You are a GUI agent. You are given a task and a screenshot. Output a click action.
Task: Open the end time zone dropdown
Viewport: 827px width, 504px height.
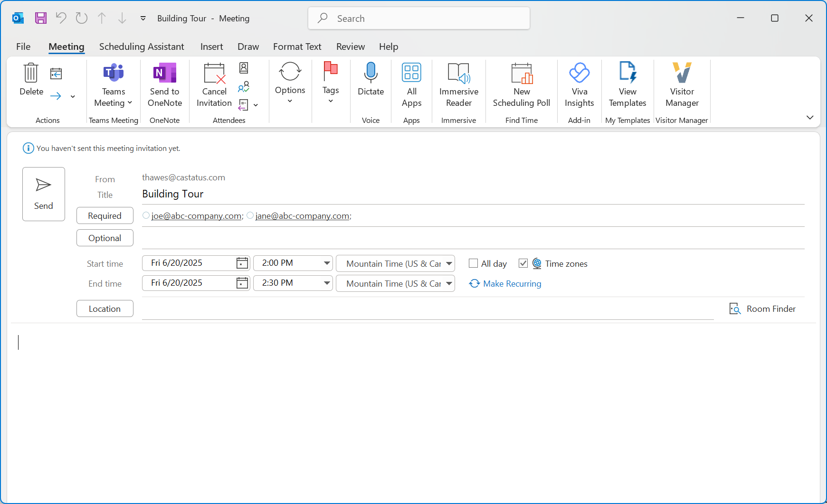pyautogui.click(x=449, y=283)
